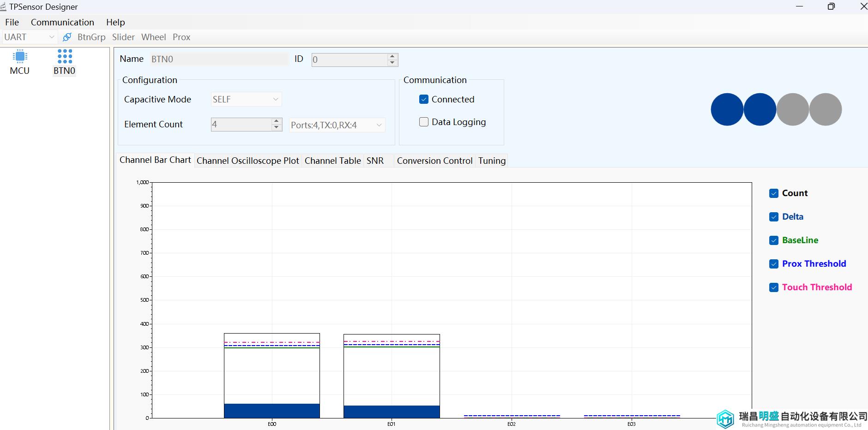Click third gray button indicator circle
Screen dimensions: 868x430
pyautogui.click(x=793, y=109)
